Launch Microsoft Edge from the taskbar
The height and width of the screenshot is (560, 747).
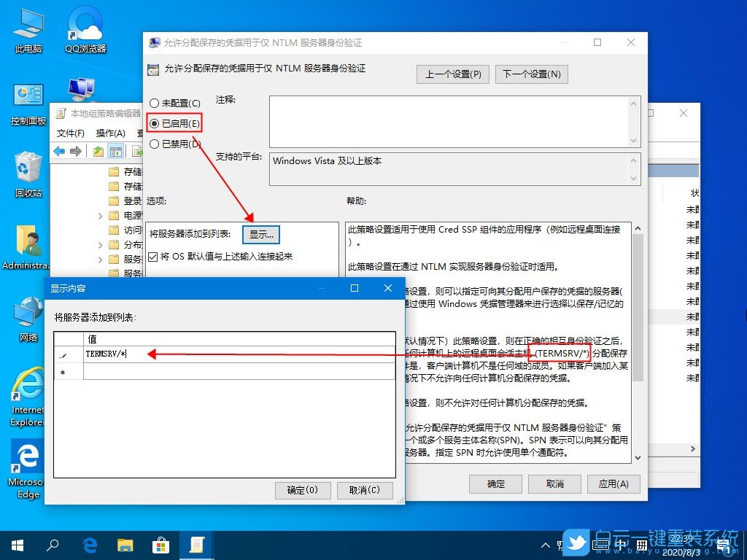89,545
